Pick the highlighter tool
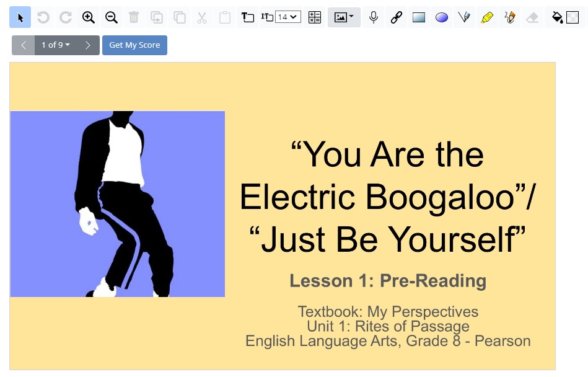This screenshot has height=377, width=588. pos(486,17)
